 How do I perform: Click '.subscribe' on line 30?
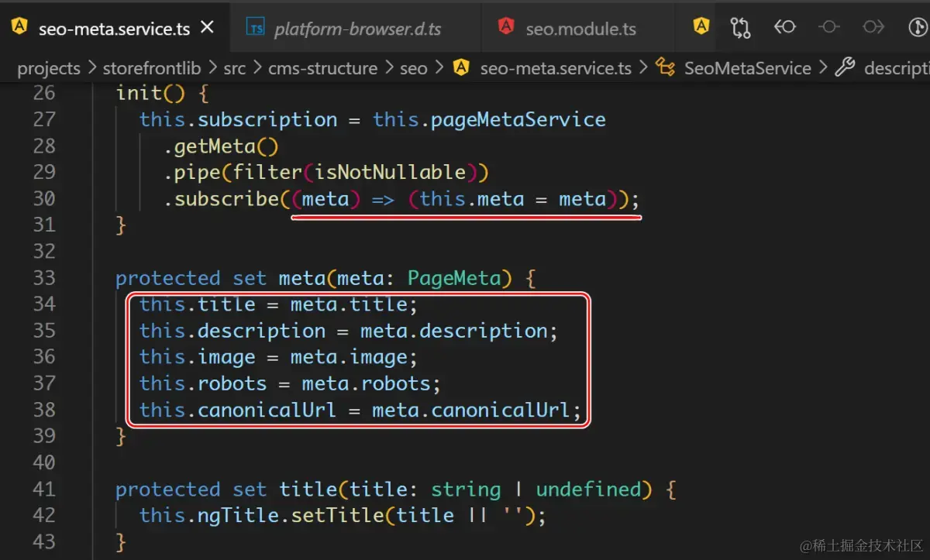[x=221, y=199]
